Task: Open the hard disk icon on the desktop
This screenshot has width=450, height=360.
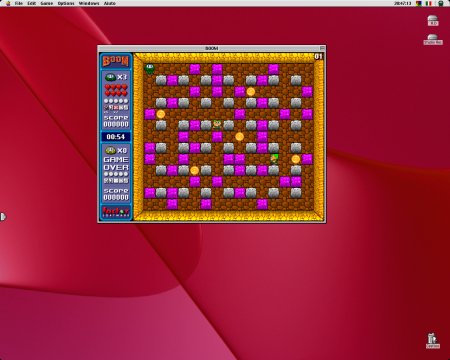Action: (x=433, y=20)
